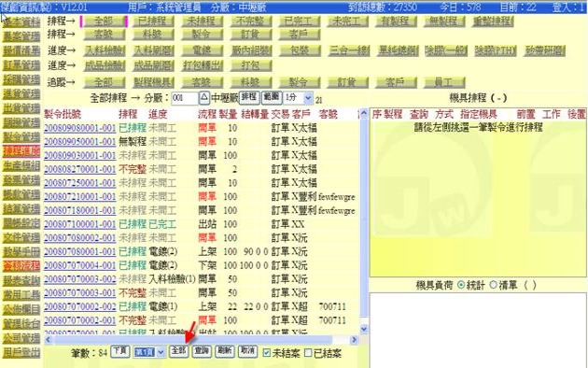Image resolution: width=588 pixels, height=368 pixels.
Task: Open the 電鍍 progress button
Action: pyautogui.click(x=202, y=50)
